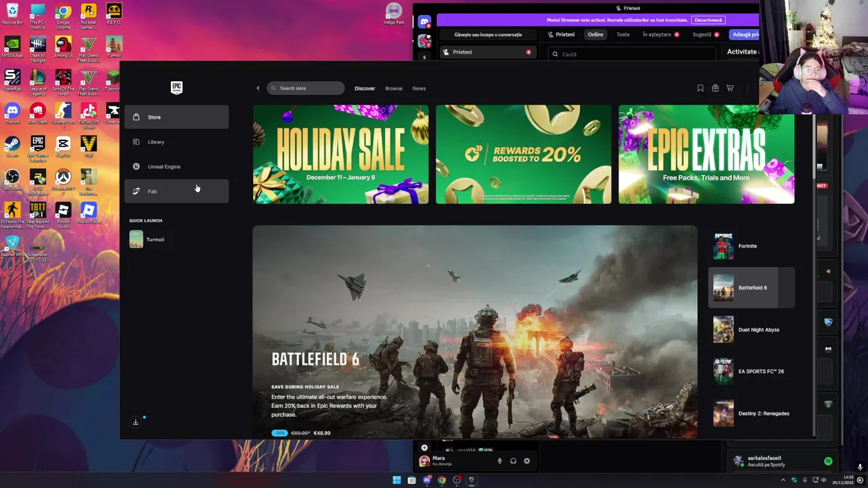This screenshot has height=488, width=868.
Task: Open Rewards Boosted to 20% banner
Action: point(524,154)
